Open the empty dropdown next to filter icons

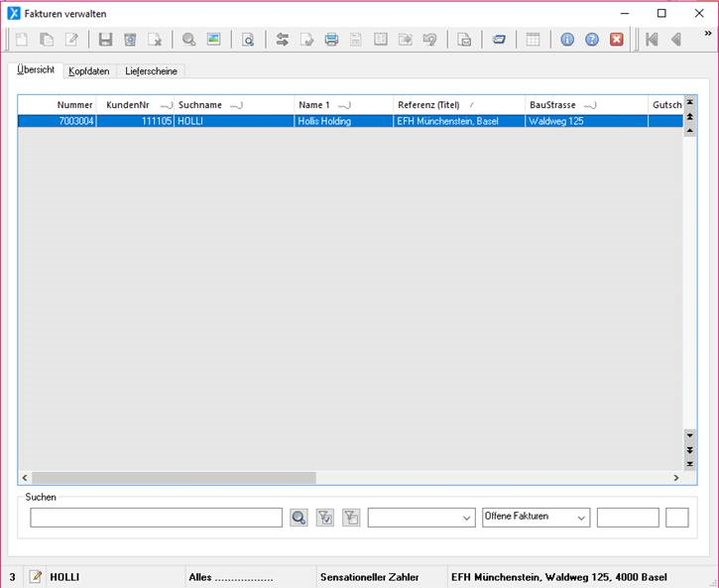pos(421,518)
